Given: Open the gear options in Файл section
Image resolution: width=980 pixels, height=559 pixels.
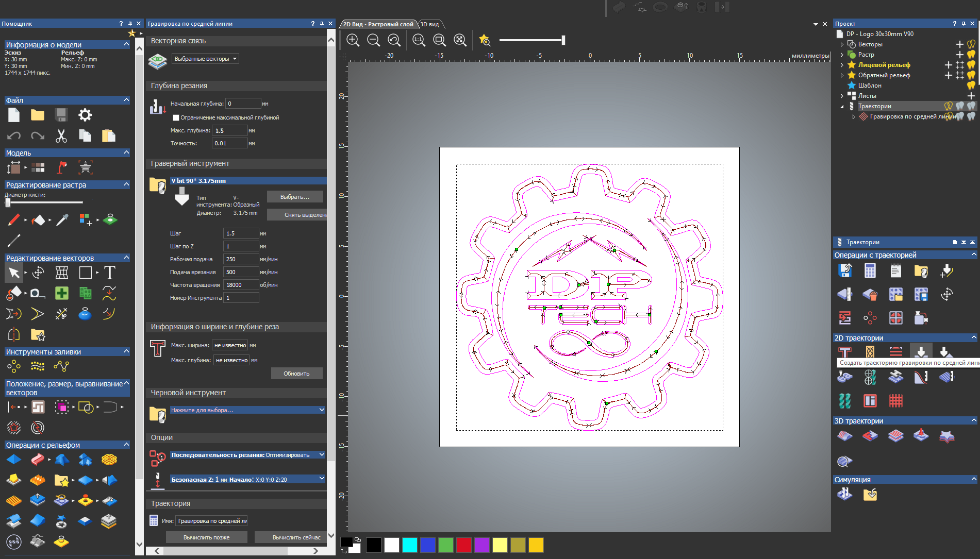Looking at the screenshot, I should 85,115.
